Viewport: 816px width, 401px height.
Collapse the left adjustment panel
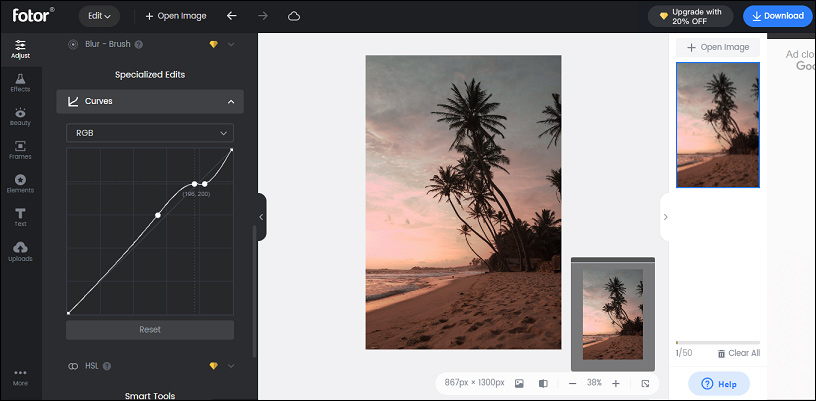pos(261,217)
